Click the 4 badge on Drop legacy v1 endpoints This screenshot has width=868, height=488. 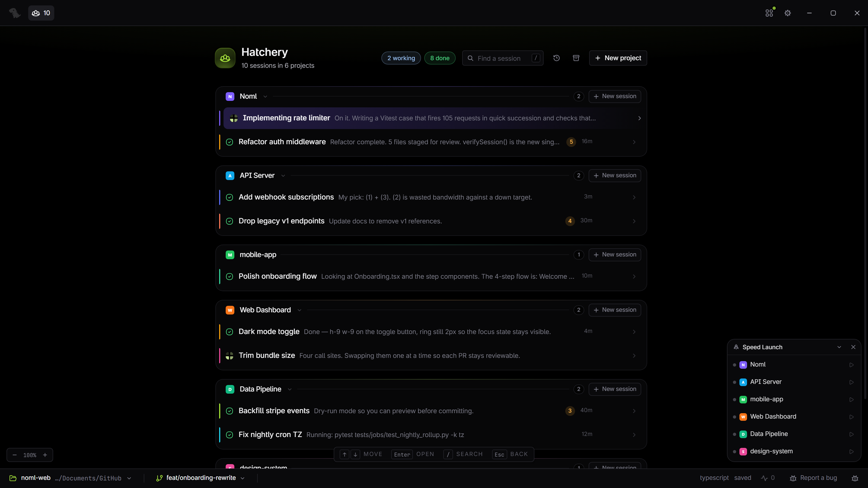tap(570, 221)
